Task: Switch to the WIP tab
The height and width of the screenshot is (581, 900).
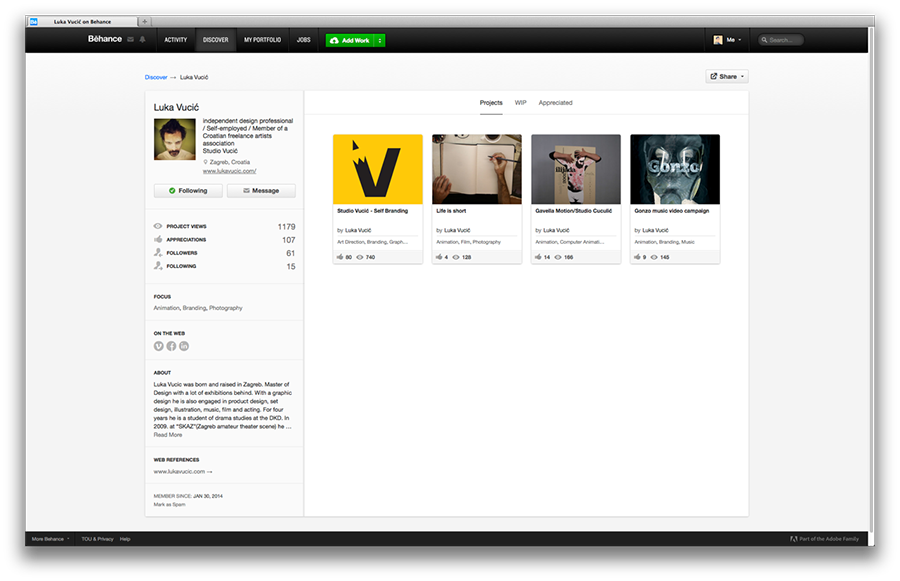Action: [x=520, y=103]
